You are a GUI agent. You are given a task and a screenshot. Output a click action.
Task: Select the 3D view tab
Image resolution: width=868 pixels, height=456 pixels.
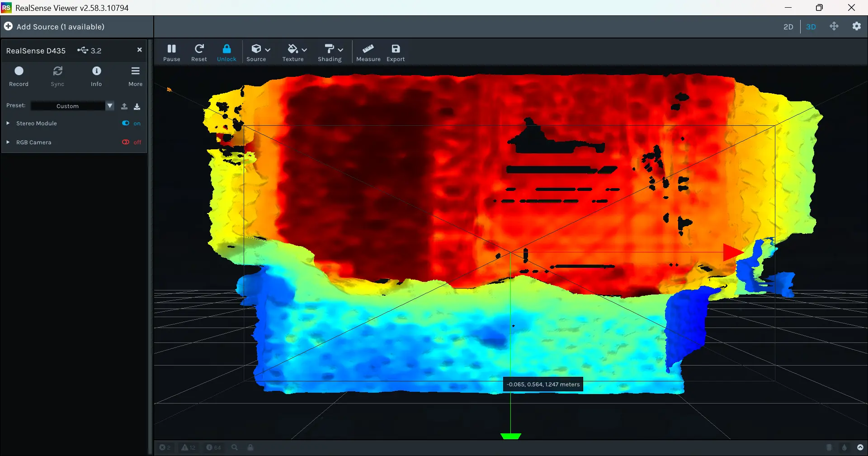[x=811, y=27]
